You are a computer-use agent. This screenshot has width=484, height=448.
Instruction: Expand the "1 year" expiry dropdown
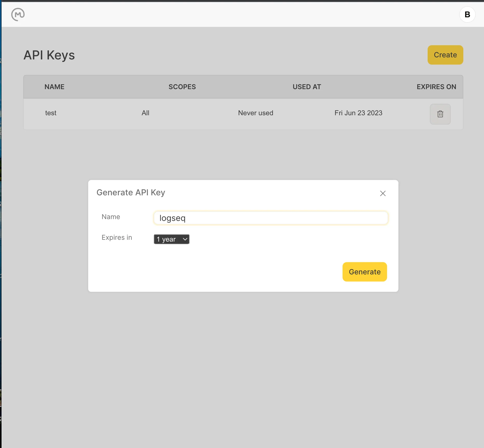[171, 239]
